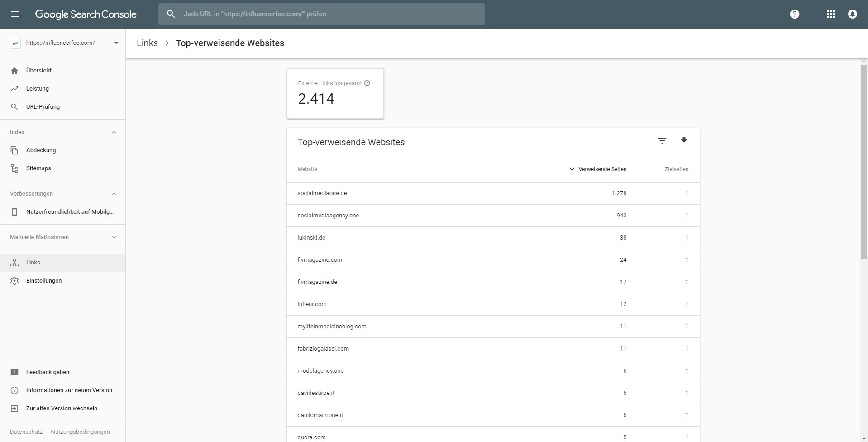Click the Google Search Console logo

(x=86, y=14)
